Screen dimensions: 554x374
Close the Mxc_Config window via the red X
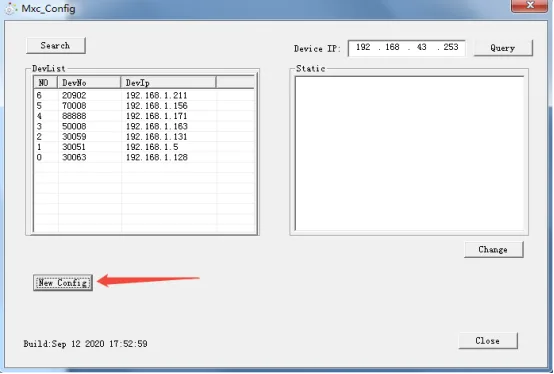(529, 6)
